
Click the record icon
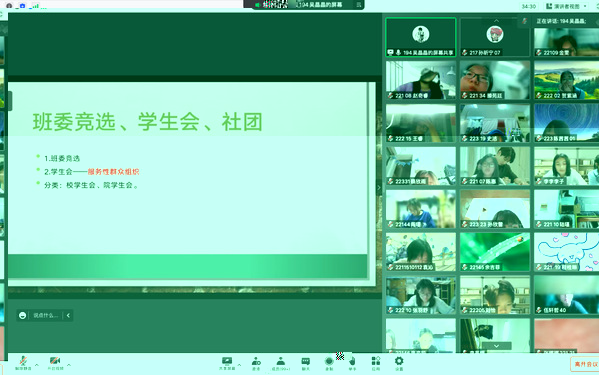pos(329,363)
